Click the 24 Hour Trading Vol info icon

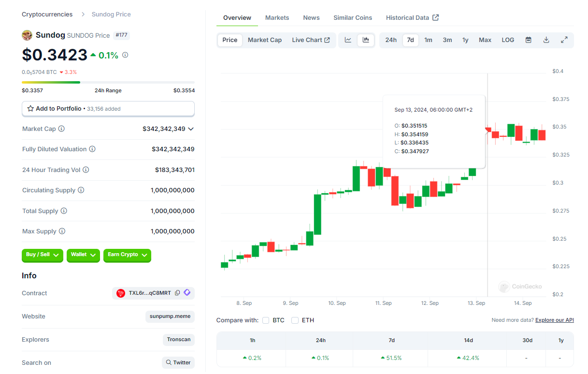[86, 170]
